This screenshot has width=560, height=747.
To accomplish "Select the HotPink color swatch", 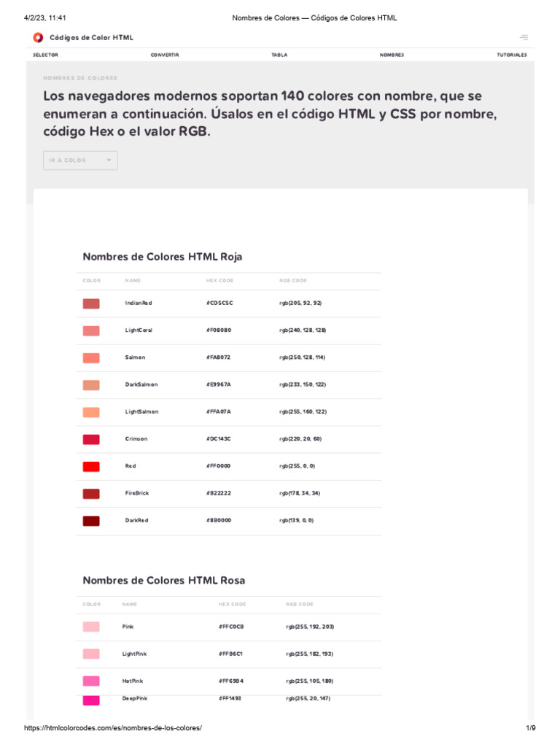I will click(x=91, y=681).
